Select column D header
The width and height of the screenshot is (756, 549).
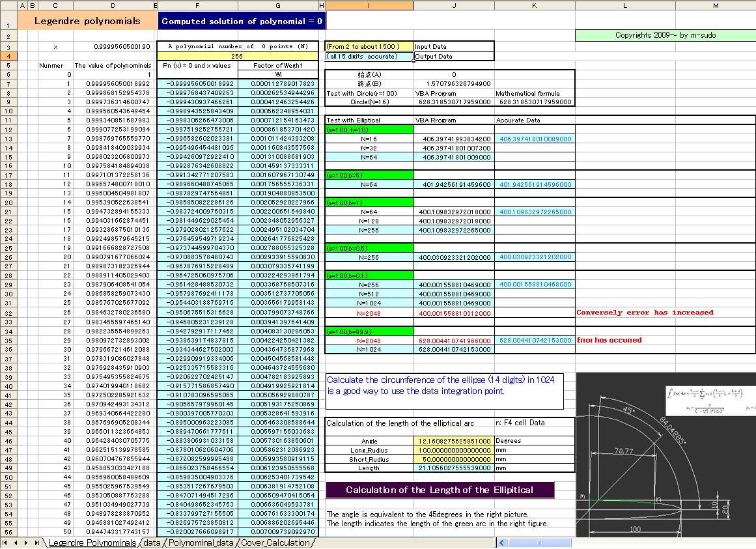click(113, 5)
